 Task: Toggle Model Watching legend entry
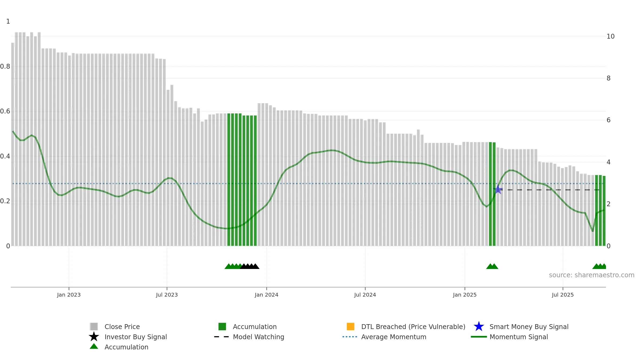click(x=258, y=337)
